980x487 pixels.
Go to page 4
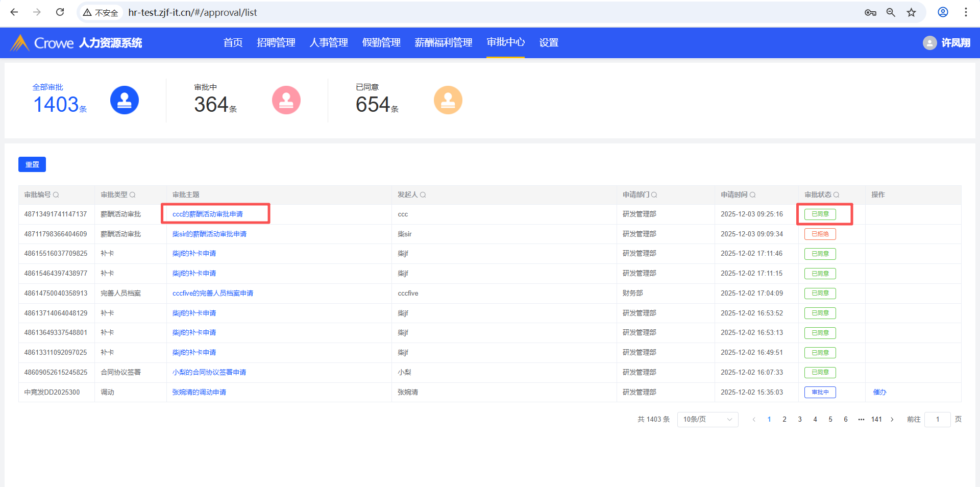(x=815, y=420)
